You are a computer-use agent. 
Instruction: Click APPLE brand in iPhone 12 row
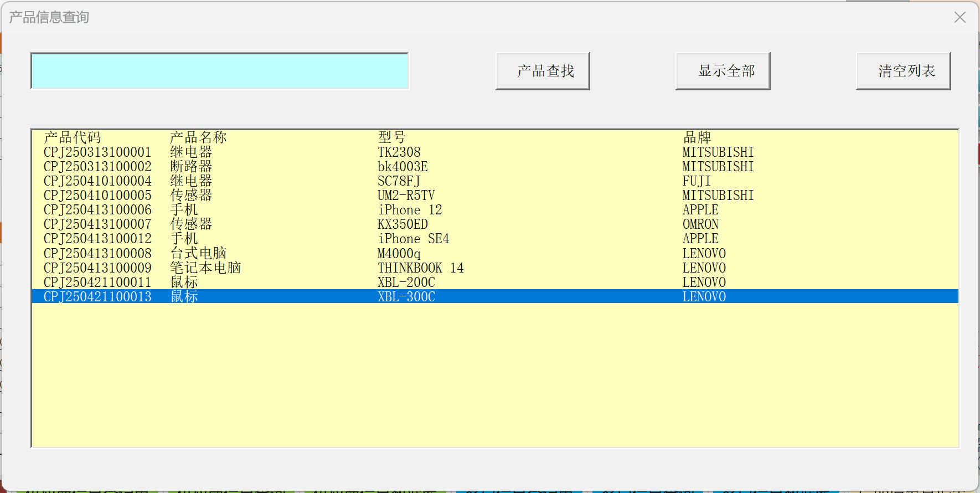(700, 210)
